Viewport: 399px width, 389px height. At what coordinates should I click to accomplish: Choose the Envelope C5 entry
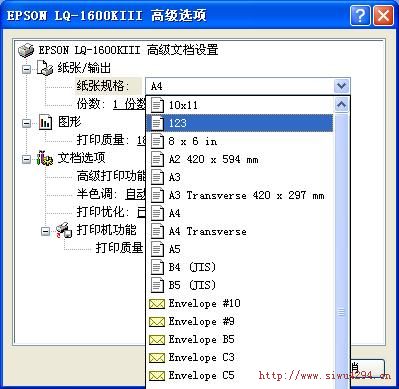click(x=239, y=375)
